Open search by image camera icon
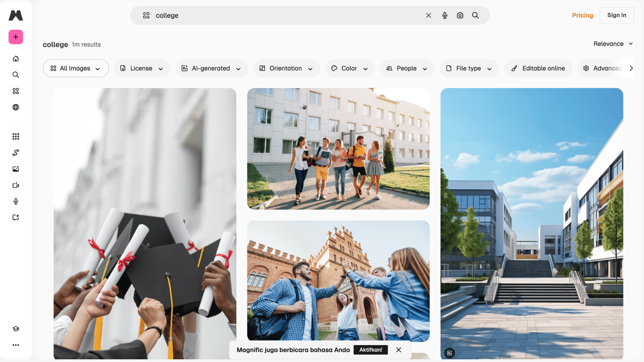 tap(460, 16)
